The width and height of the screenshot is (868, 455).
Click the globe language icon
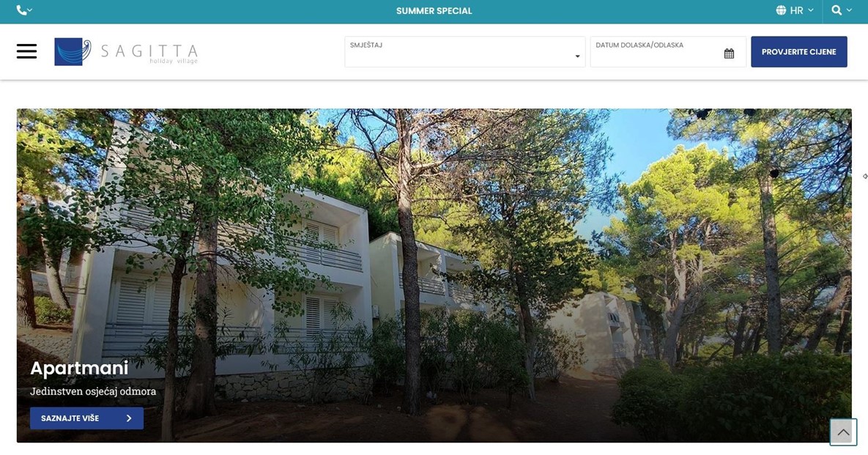pos(781,10)
